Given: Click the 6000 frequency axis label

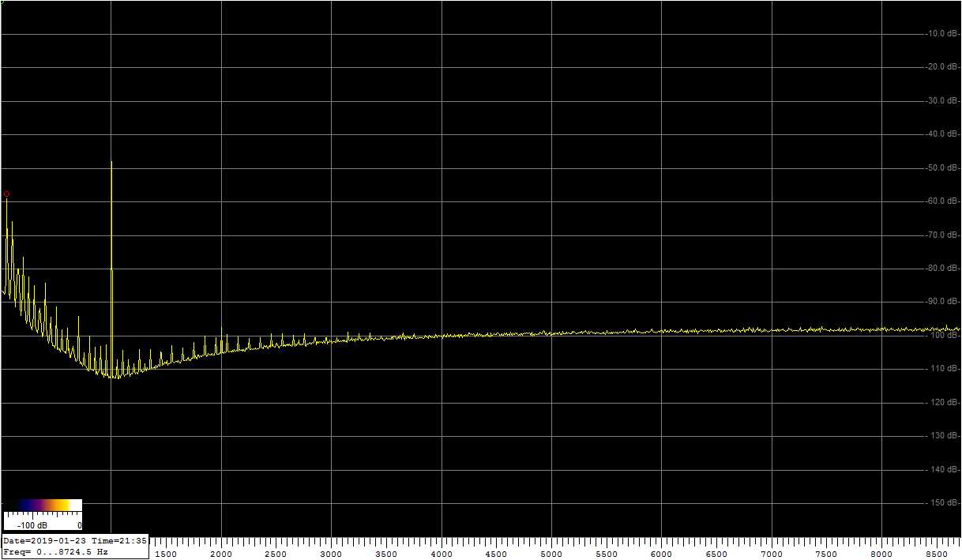Looking at the screenshot, I should coord(661,554).
